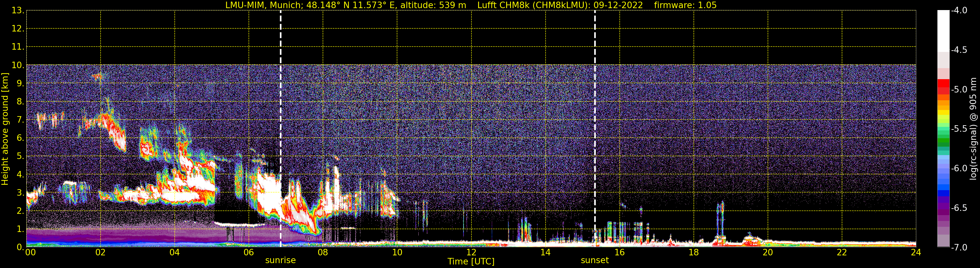Viewport: 980px width, 268px height.
Task: Click the colorbar tick label '-6.0'
Action: point(959,168)
